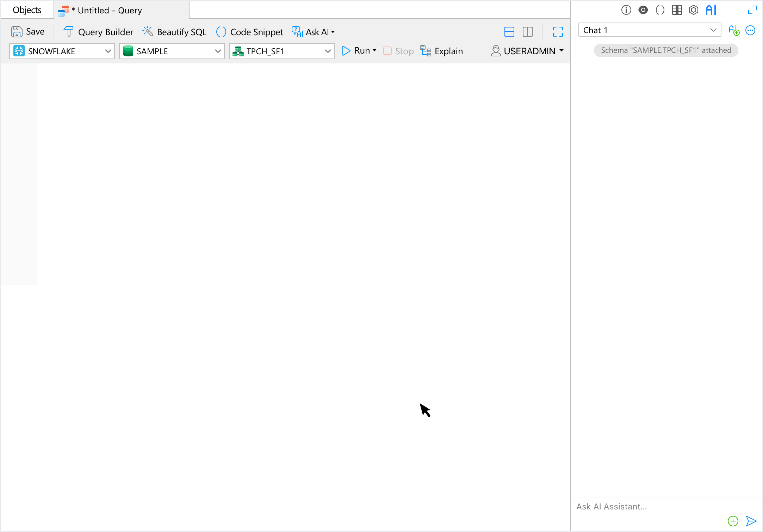Click the hexagon icon in the right panel

coord(693,10)
